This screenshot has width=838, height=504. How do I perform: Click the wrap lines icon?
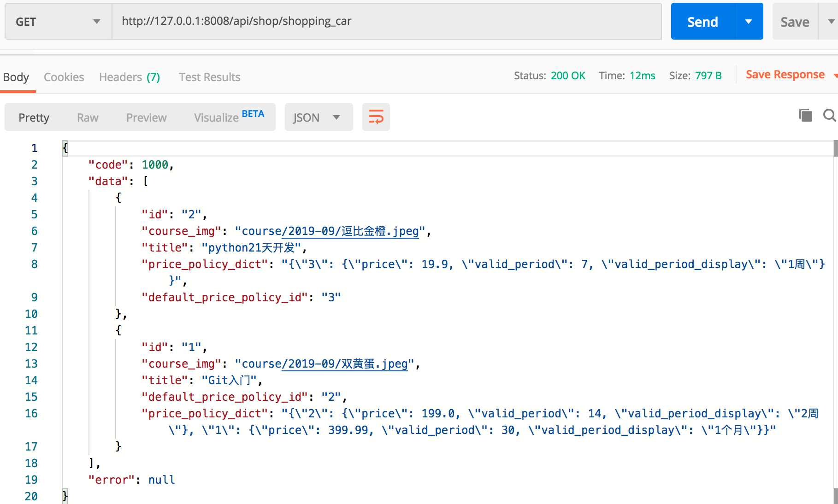[376, 117]
